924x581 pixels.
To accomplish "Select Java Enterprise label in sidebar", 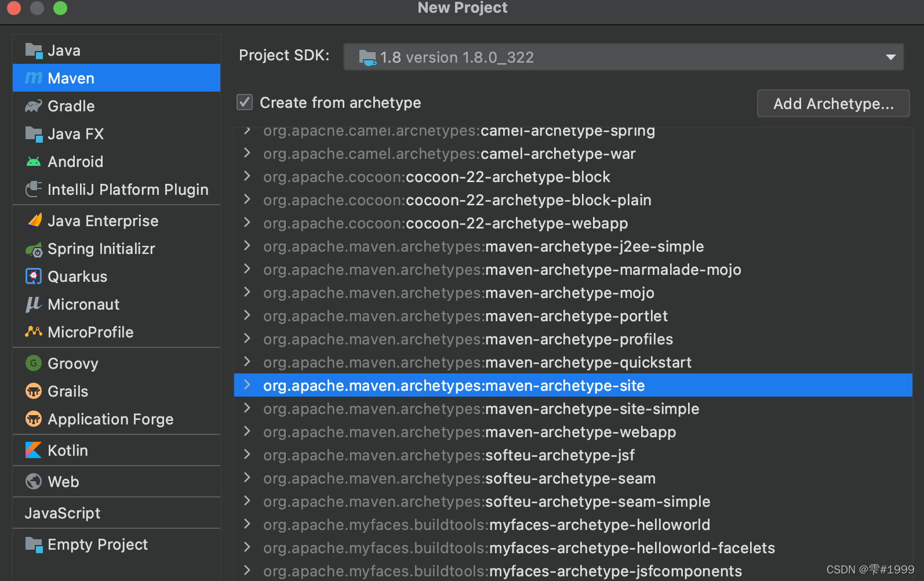I will click(103, 221).
